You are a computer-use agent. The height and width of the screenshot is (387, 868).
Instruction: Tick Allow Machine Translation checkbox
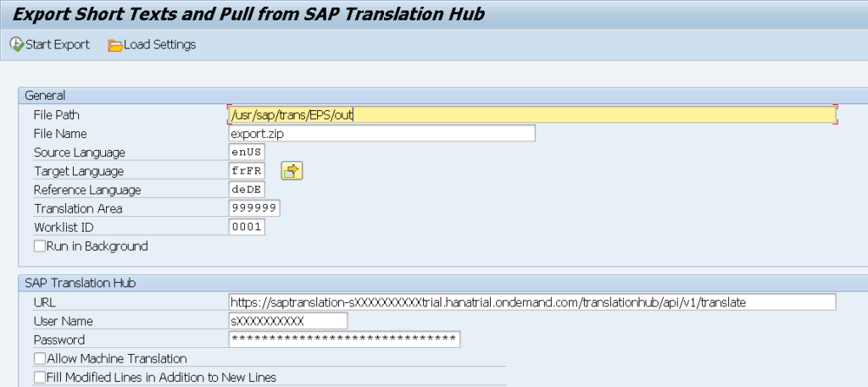(x=40, y=359)
